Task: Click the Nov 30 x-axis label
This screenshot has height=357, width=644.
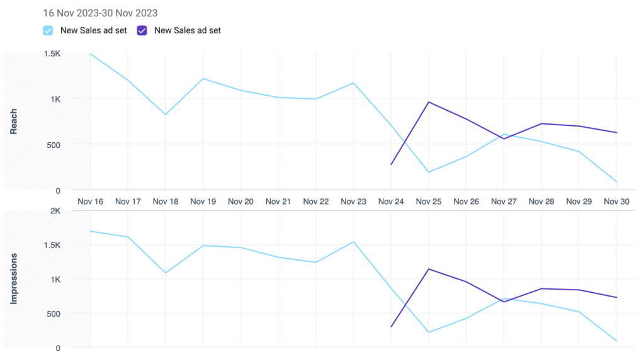Action: pyautogui.click(x=616, y=201)
